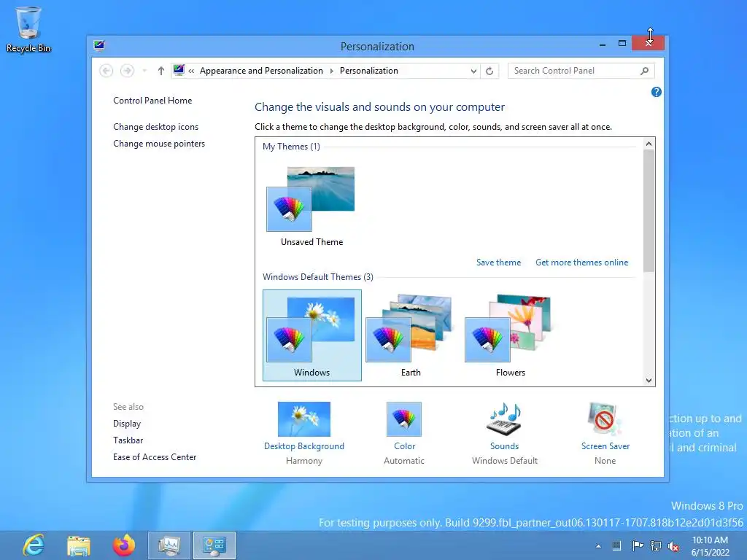Open Desktop Background settings icon

pyautogui.click(x=304, y=419)
